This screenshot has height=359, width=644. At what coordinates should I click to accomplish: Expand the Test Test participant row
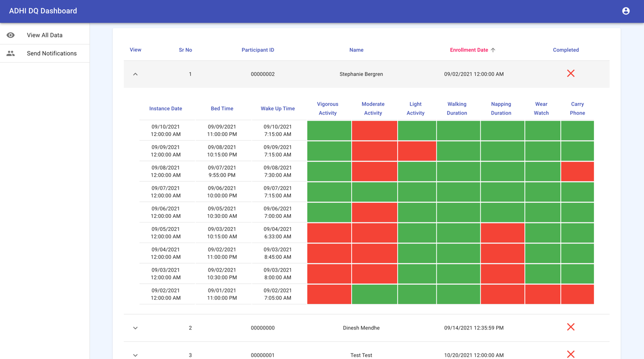[x=135, y=355]
